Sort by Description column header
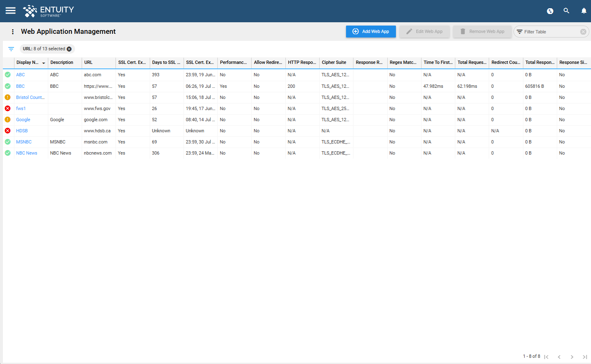Viewport: 591px width, 364px height. coord(65,63)
